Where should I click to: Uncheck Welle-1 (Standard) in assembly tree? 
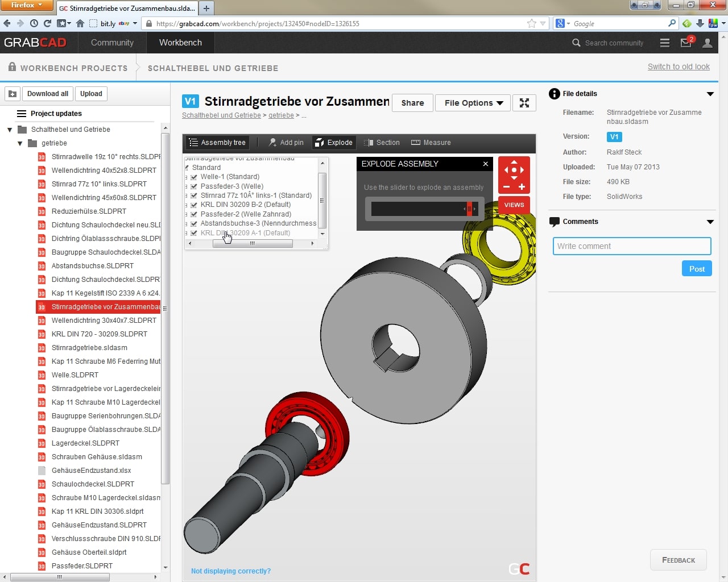tap(194, 177)
